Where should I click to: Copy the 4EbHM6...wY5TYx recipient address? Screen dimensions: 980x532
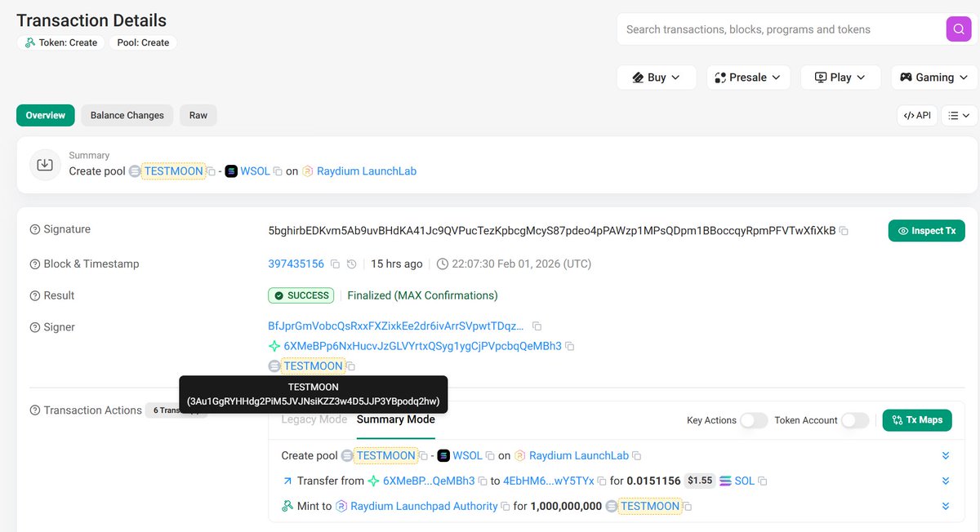click(602, 481)
